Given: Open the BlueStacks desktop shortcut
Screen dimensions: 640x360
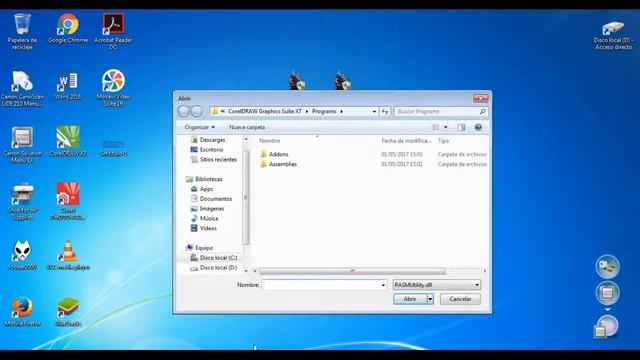Looking at the screenshot, I should coord(68,312).
